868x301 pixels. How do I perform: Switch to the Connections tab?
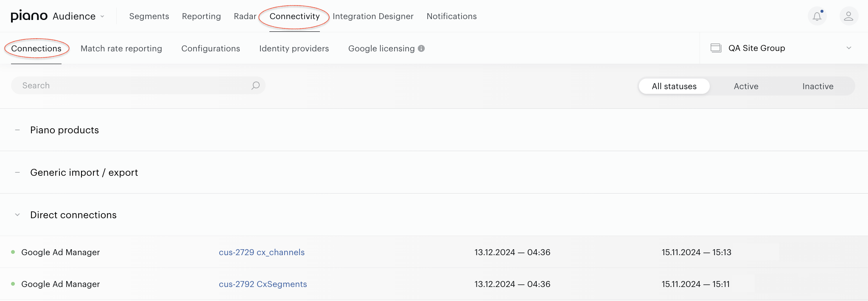click(36, 48)
